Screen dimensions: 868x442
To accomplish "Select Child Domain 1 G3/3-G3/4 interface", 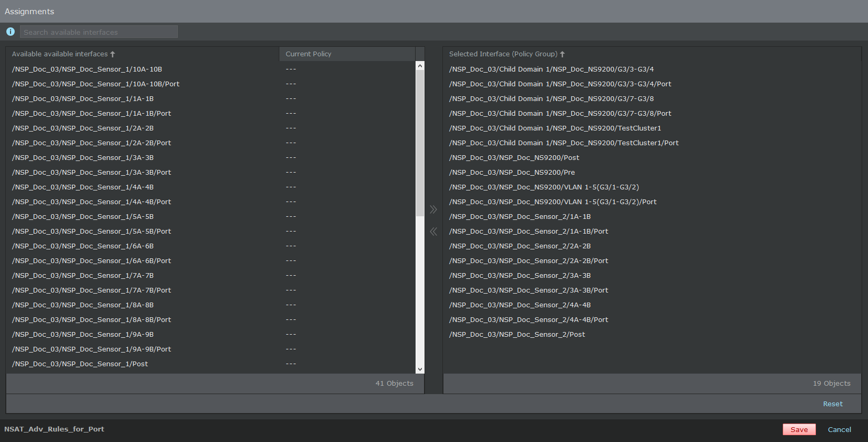I will (652, 69).
